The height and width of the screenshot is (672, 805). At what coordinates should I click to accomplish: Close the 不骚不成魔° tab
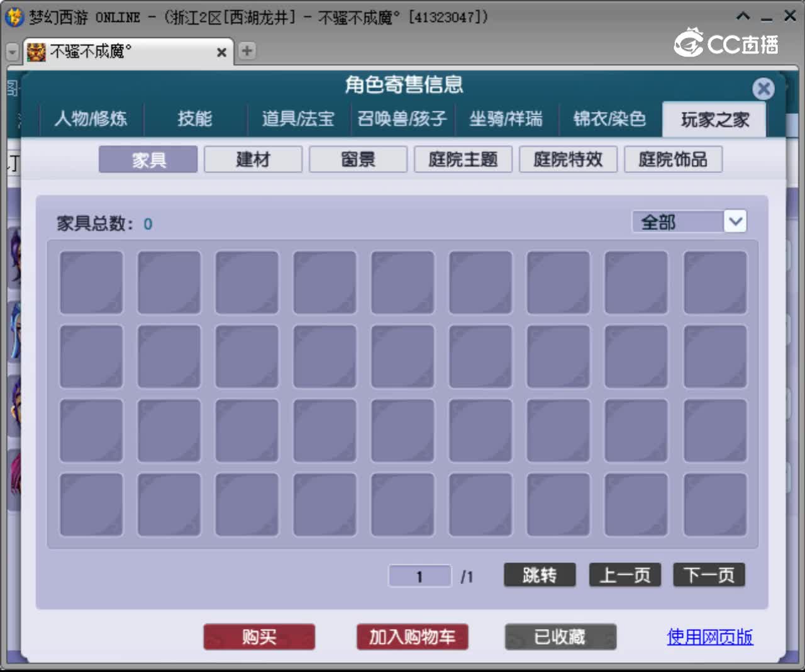click(x=221, y=52)
